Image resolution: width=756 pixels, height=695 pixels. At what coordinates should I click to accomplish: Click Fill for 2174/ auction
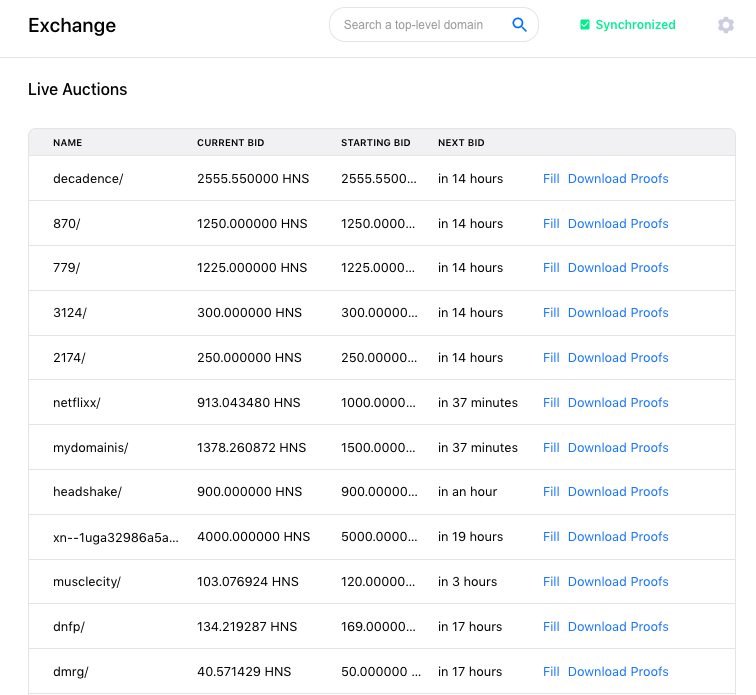coord(551,357)
